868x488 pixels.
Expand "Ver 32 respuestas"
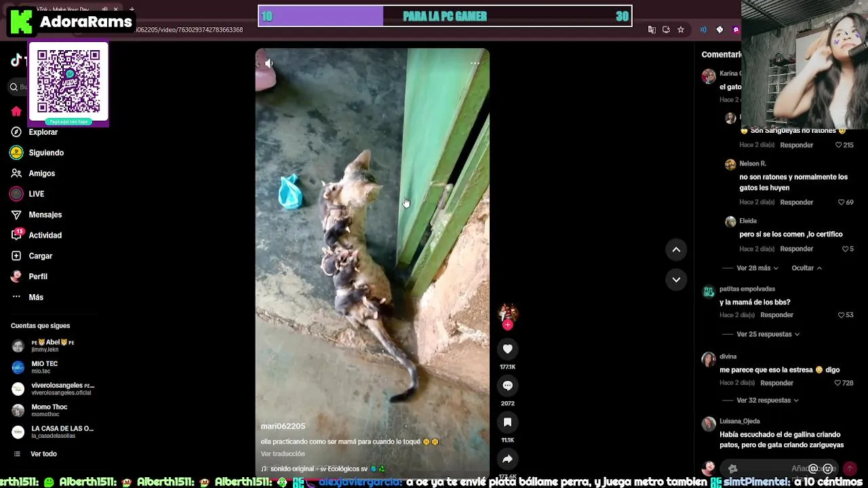768,401
